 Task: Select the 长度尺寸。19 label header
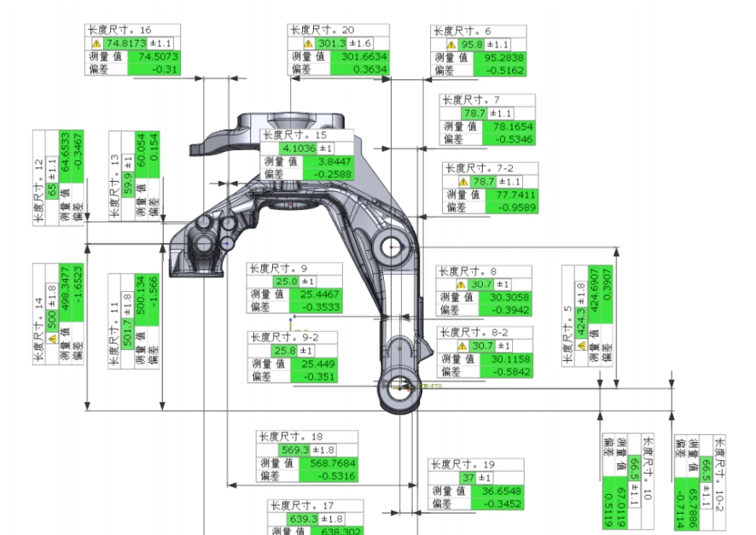(x=462, y=465)
